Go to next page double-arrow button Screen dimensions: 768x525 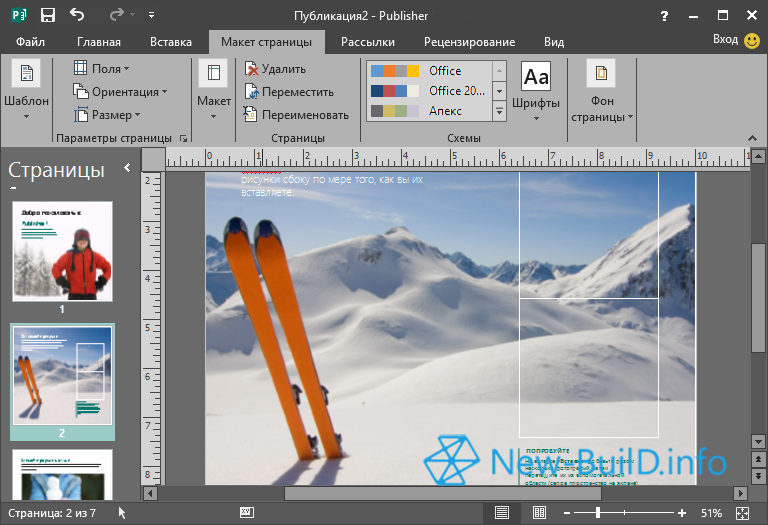click(x=758, y=476)
